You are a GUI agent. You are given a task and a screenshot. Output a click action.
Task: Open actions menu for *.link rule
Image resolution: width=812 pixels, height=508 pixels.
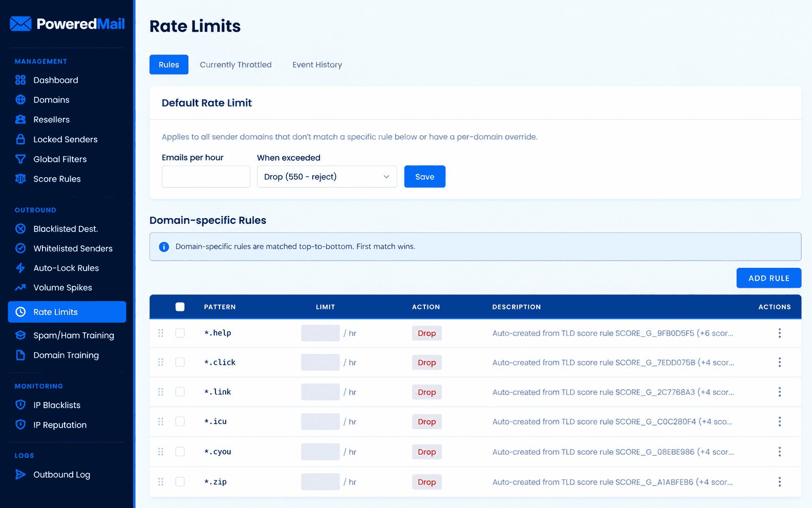point(780,392)
